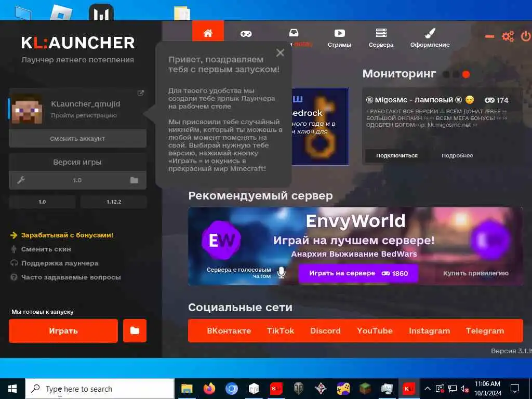Open YouTube social link

(x=375, y=331)
